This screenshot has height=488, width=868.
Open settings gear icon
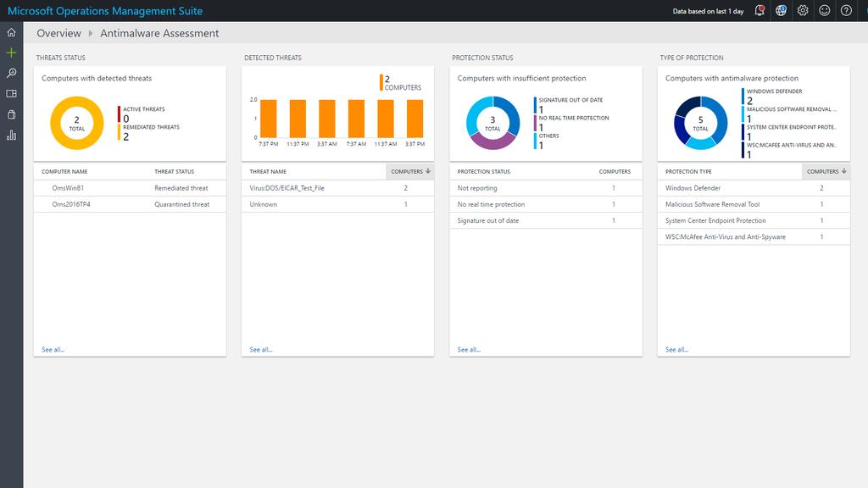[x=803, y=10]
